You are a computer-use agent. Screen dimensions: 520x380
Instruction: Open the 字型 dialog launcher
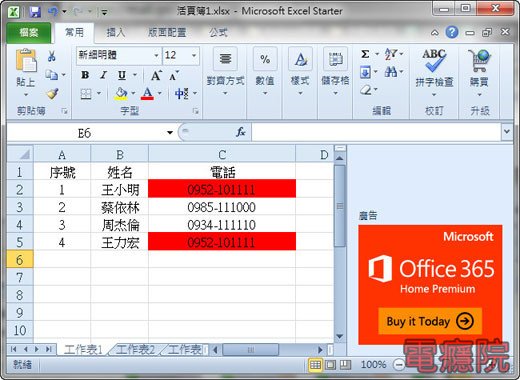[196, 111]
